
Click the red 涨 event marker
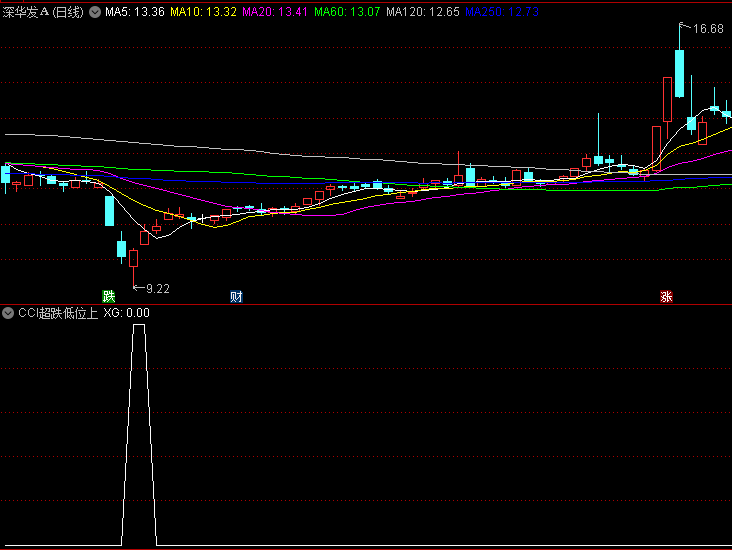click(666, 297)
